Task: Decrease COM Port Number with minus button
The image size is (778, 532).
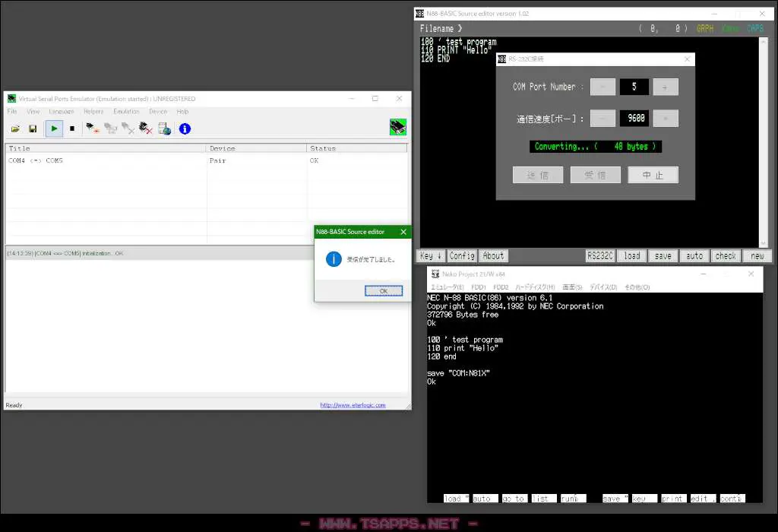Action: click(x=602, y=87)
